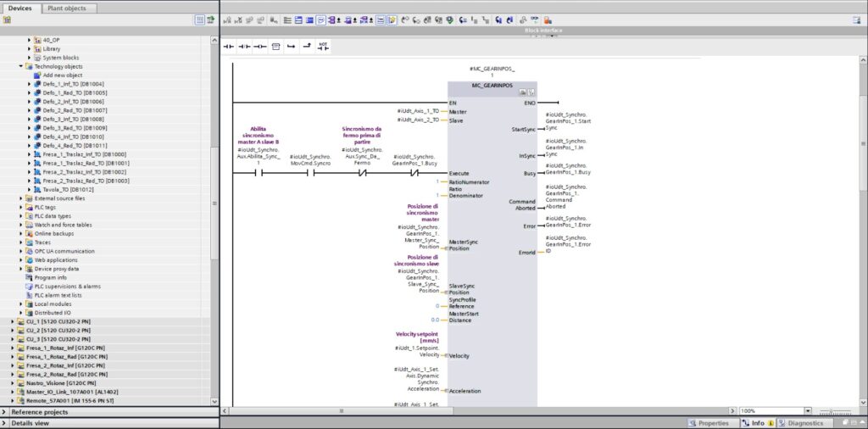Expand the System blocks folder
The image size is (868, 429).
point(30,58)
